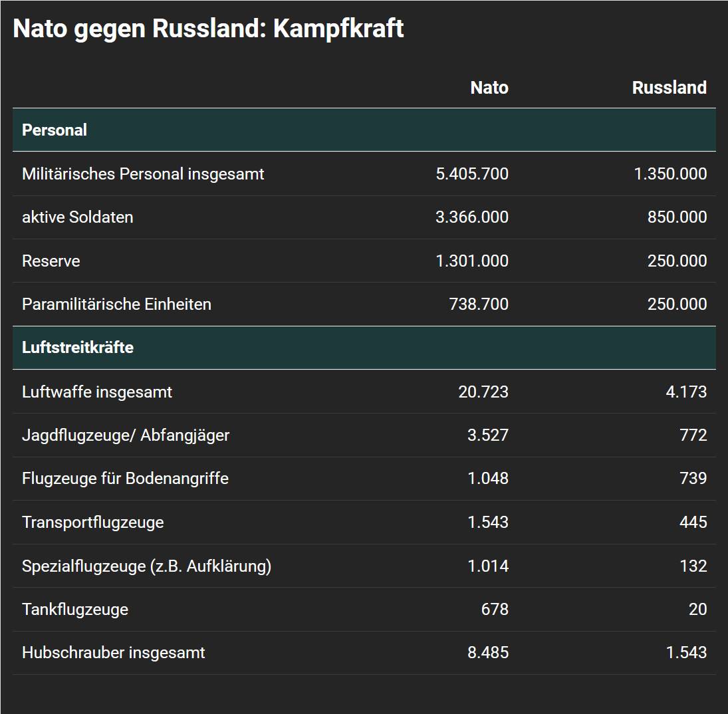Select the Russland value 132

coord(693,566)
